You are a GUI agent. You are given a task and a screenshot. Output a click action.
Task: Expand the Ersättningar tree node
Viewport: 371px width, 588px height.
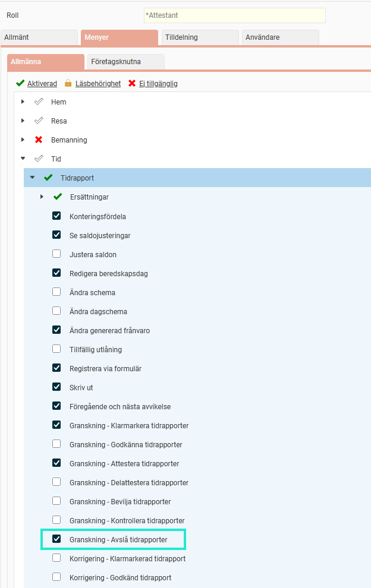pos(42,197)
